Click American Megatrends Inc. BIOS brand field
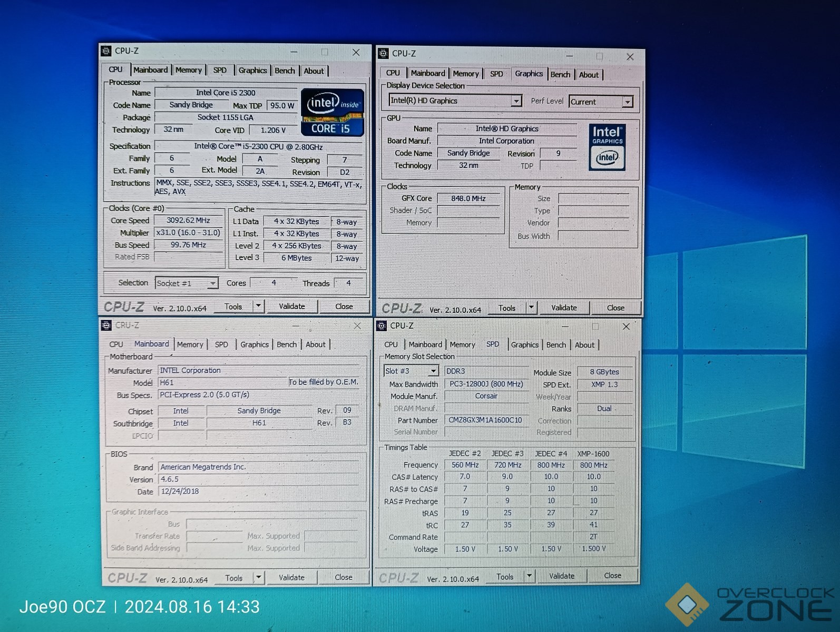This screenshot has width=840, height=632. point(258,467)
